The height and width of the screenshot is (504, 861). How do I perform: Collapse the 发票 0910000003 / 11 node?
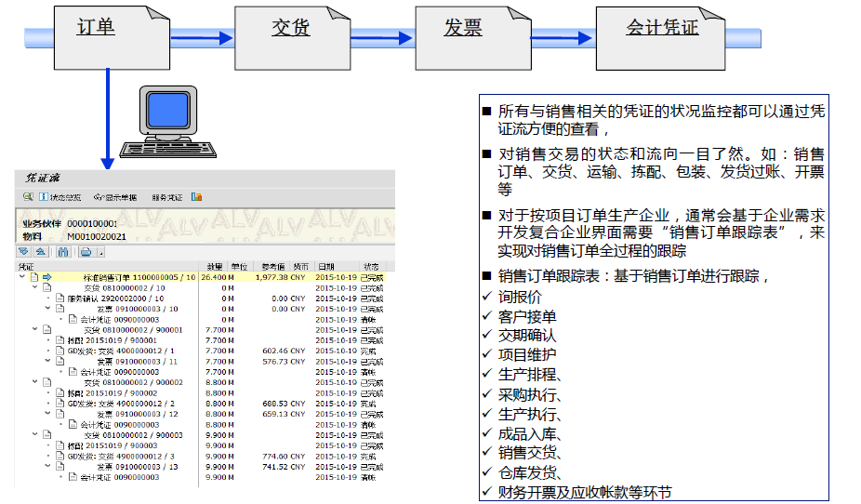pyautogui.click(x=47, y=362)
